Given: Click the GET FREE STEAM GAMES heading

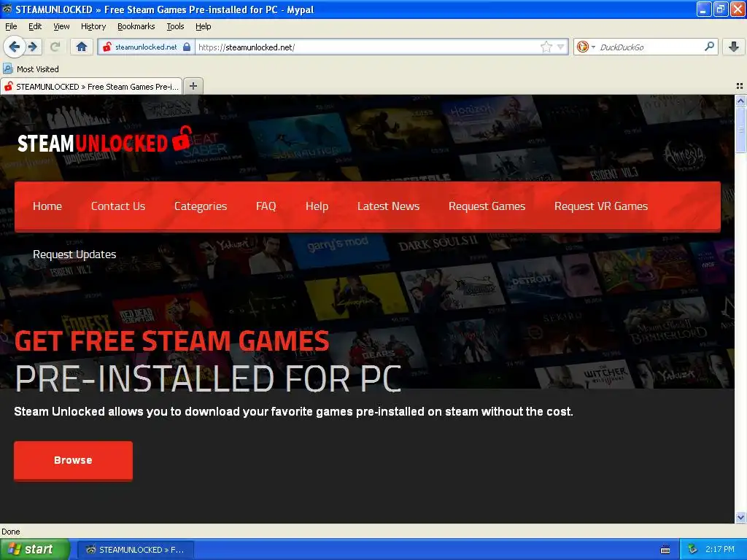Looking at the screenshot, I should [x=171, y=341].
